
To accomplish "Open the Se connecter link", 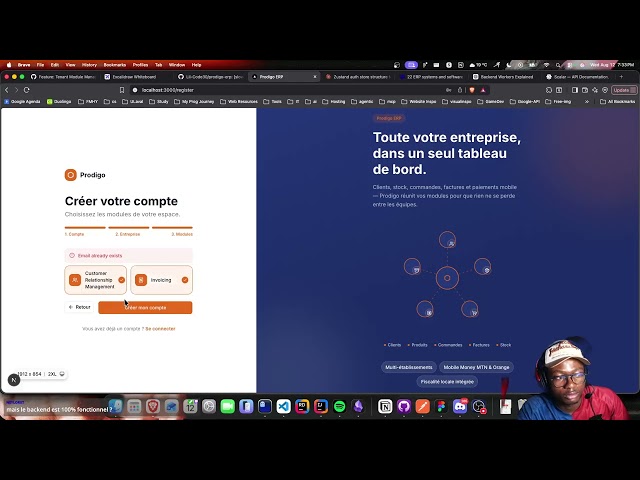I will pos(160,329).
